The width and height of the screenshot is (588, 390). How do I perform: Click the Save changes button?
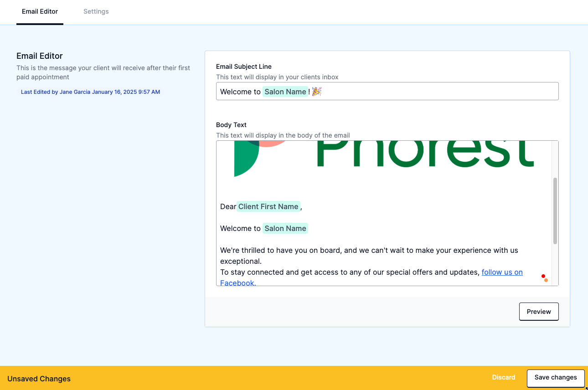click(556, 378)
